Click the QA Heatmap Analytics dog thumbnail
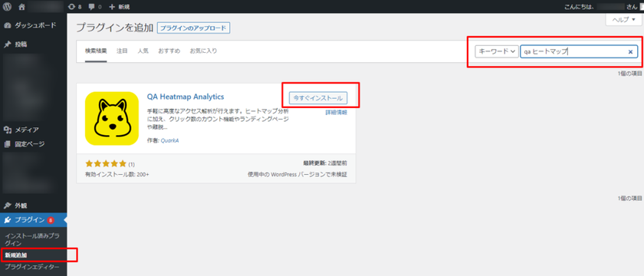 [112, 118]
